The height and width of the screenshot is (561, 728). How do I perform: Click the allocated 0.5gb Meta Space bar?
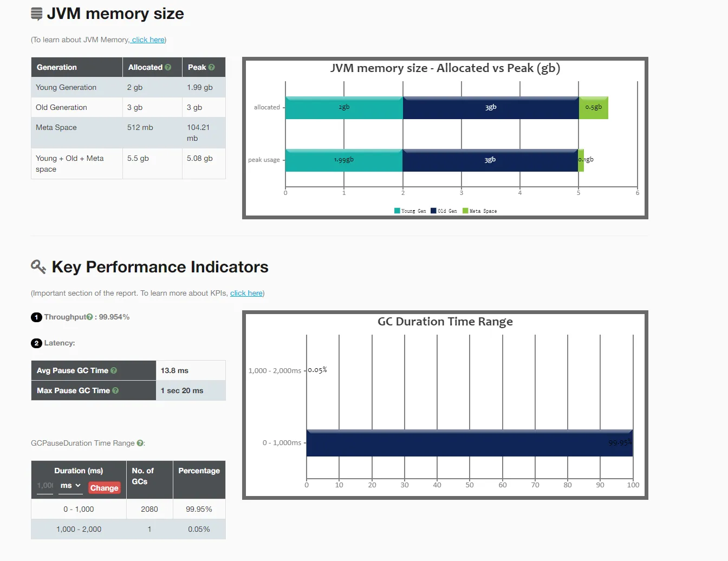tap(594, 108)
